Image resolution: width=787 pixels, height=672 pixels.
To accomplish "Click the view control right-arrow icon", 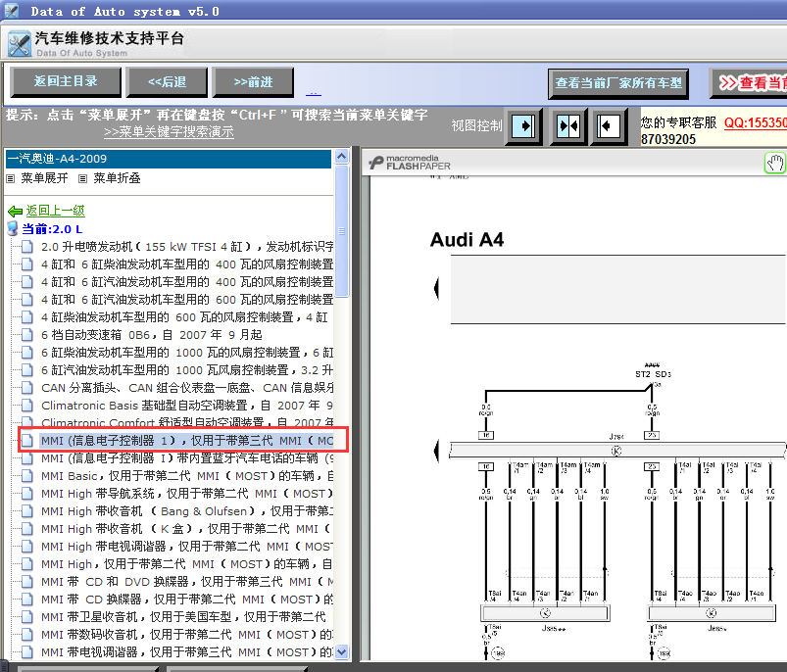I will click(x=523, y=125).
